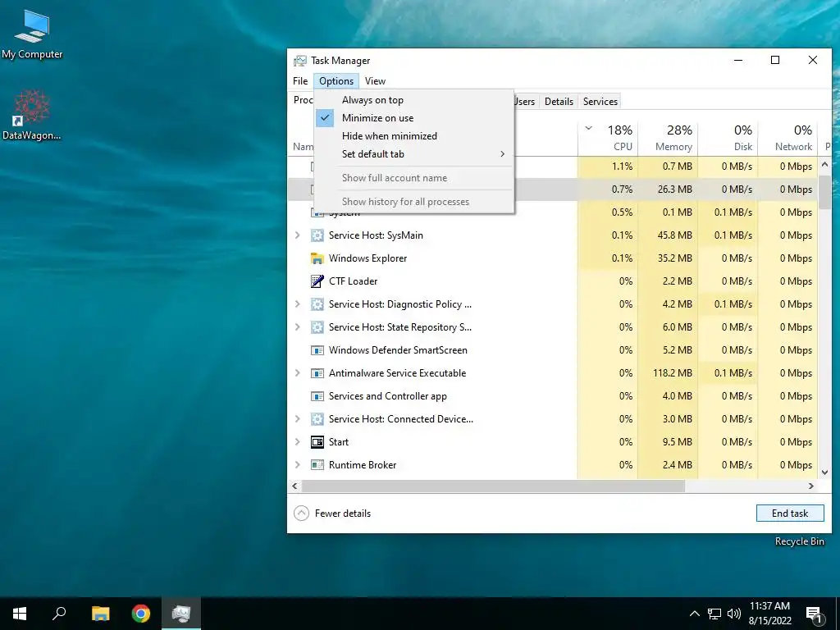
Task: Expand Antimalware Service Executable group
Action: coord(297,373)
